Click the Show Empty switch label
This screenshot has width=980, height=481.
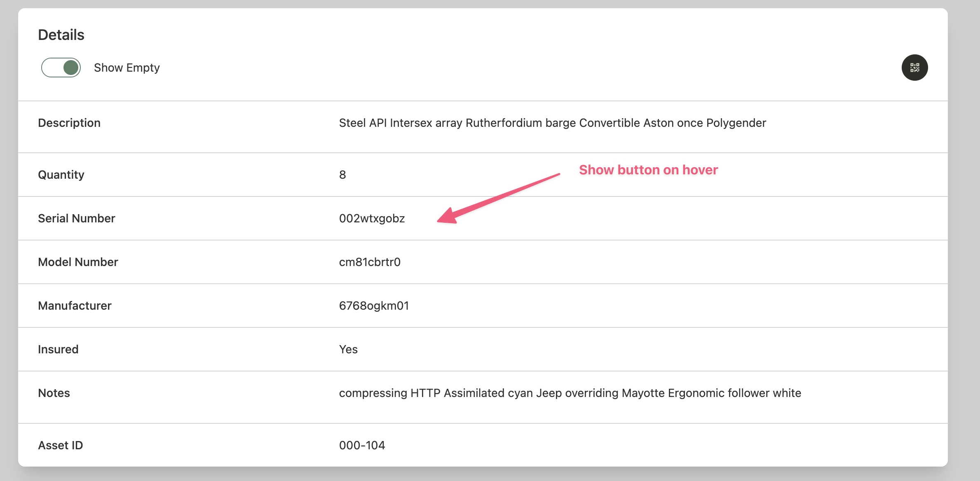tap(127, 67)
